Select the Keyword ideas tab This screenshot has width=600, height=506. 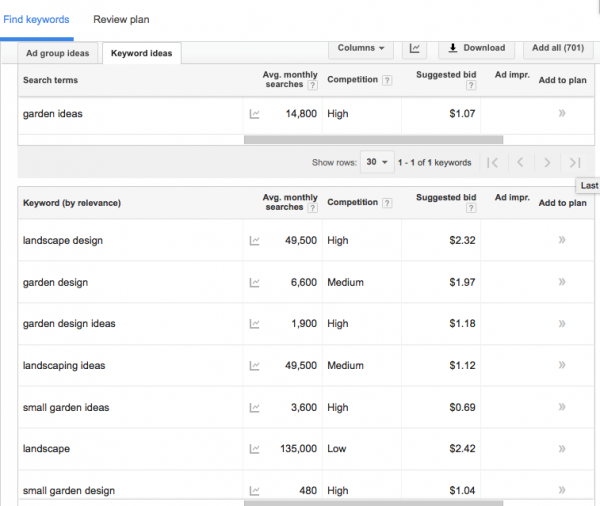click(x=141, y=53)
